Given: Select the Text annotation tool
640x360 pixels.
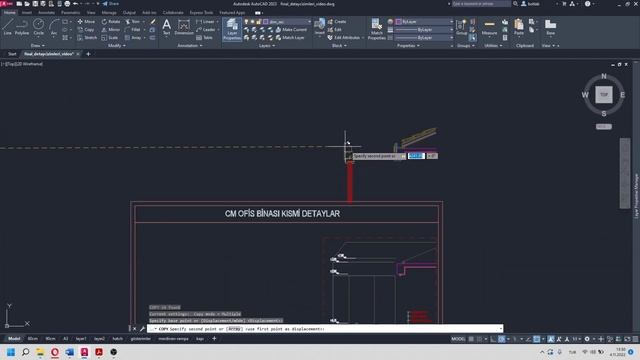Looking at the screenshot, I should click(x=167, y=27).
